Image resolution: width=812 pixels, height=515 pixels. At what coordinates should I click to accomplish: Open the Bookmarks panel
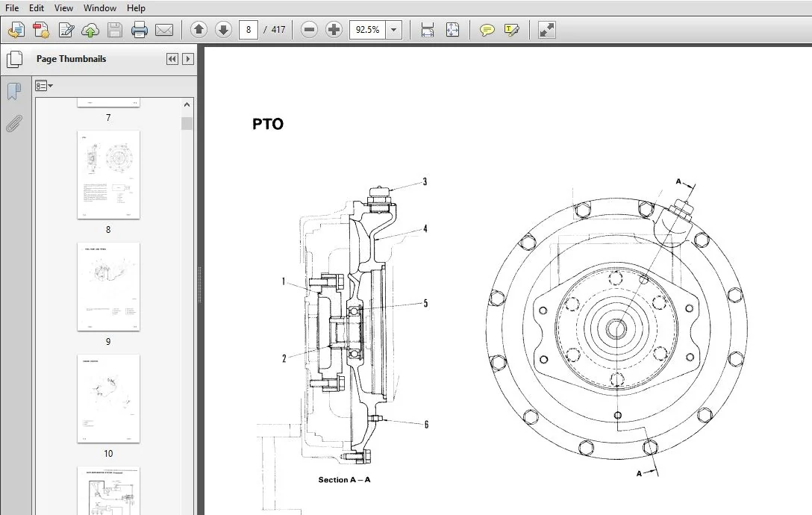[x=14, y=92]
